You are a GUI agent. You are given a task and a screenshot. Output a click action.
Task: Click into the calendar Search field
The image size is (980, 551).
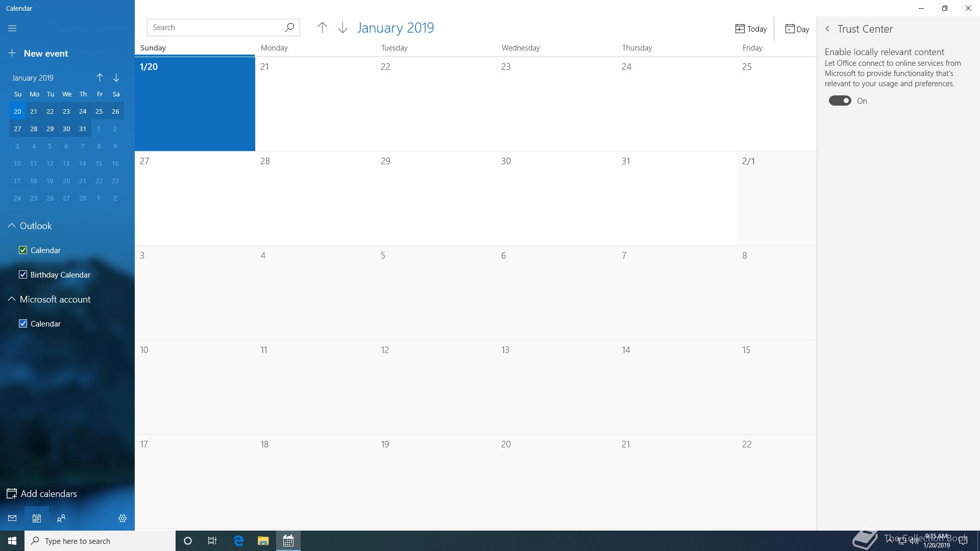coord(214,28)
